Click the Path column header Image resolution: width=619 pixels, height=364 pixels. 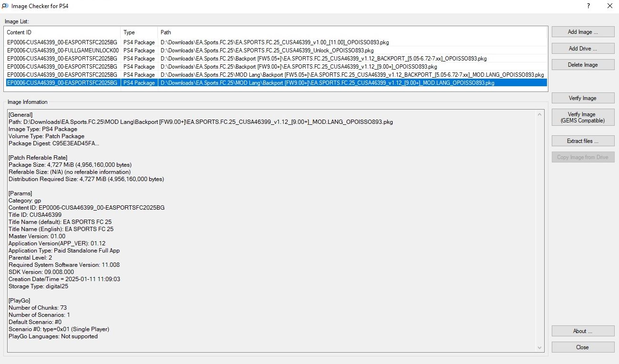pyautogui.click(x=352, y=32)
